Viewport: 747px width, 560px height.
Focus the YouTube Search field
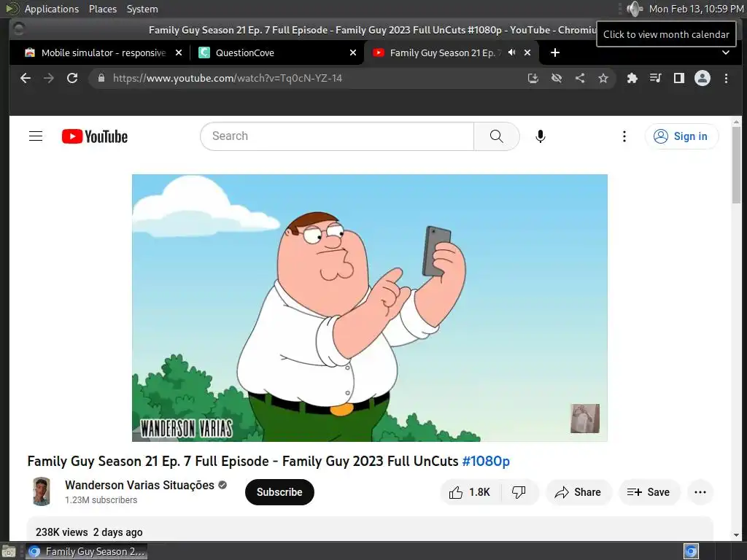point(337,136)
